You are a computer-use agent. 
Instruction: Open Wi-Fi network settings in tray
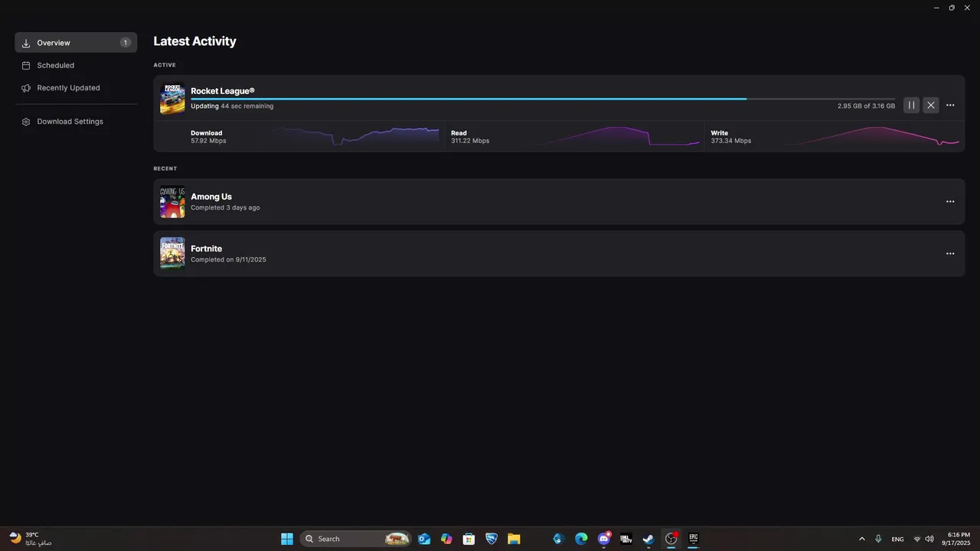click(x=917, y=539)
